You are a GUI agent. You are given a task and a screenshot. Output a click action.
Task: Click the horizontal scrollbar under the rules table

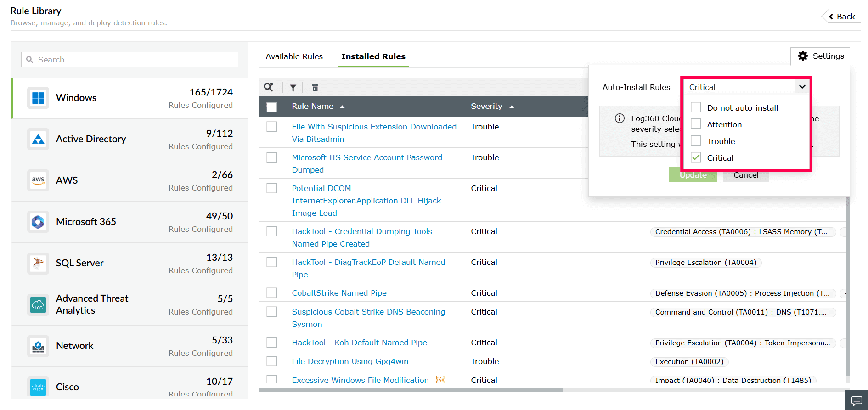coord(411,390)
